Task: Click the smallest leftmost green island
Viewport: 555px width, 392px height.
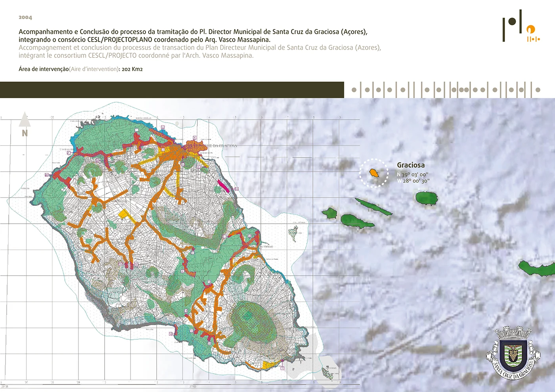Action: pos(329,213)
